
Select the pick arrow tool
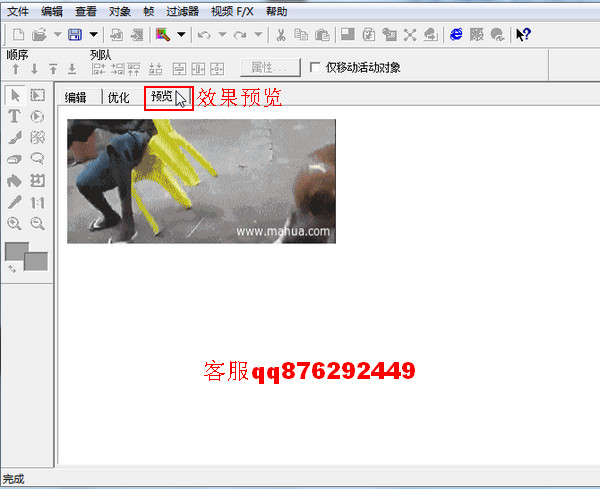[15, 95]
